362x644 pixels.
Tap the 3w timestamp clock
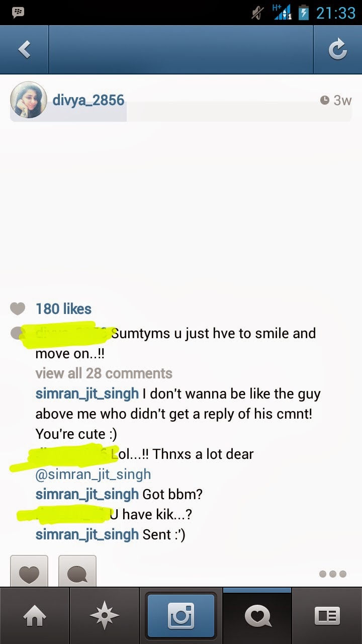[x=336, y=100]
